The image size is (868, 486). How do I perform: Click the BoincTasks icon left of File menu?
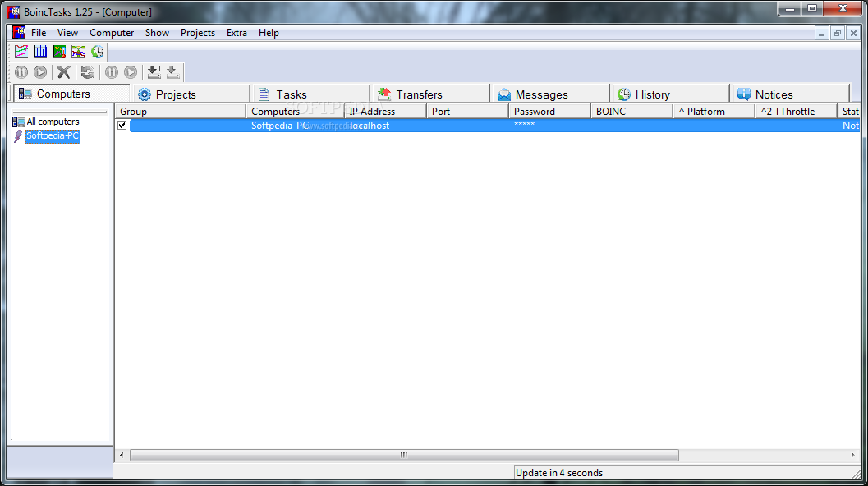pyautogui.click(x=19, y=32)
